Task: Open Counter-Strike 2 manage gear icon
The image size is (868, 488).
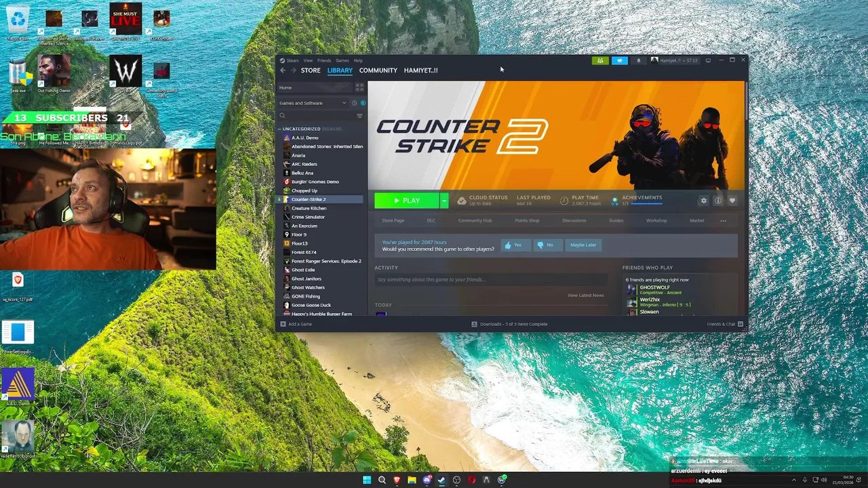Action: click(703, 201)
